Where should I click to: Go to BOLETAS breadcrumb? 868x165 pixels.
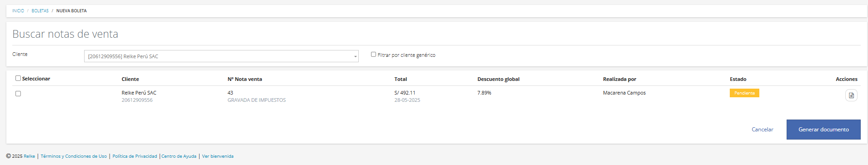click(40, 10)
